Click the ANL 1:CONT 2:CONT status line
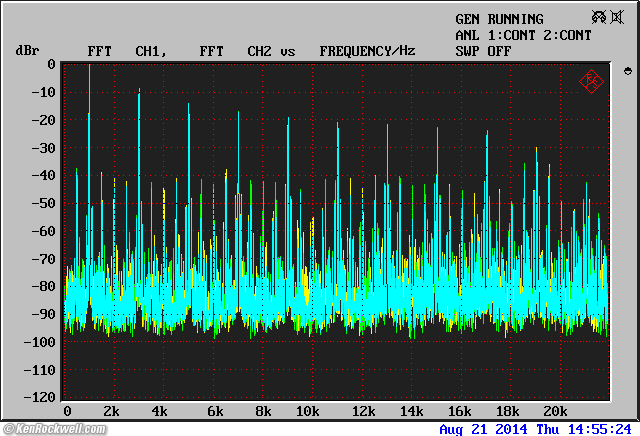 523,35
